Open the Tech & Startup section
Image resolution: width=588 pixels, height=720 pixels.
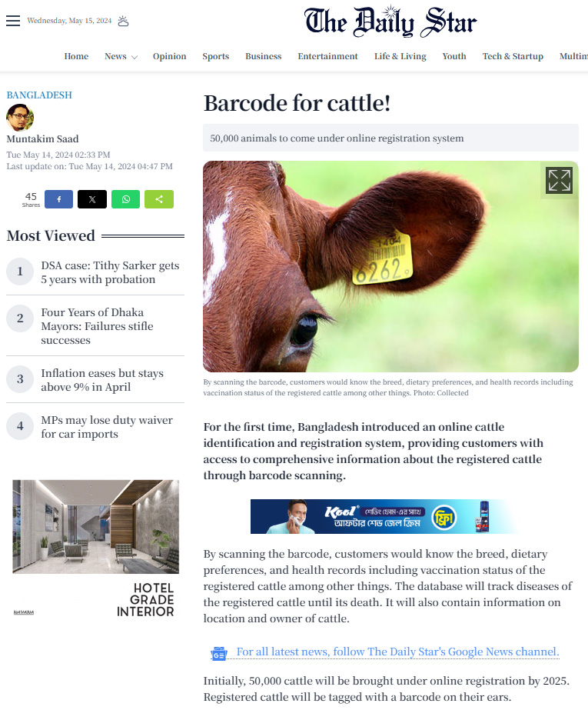tap(513, 56)
